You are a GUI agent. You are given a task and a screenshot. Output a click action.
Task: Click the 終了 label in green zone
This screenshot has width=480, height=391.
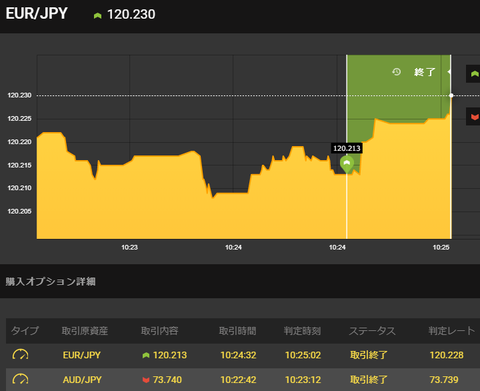tap(425, 72)
